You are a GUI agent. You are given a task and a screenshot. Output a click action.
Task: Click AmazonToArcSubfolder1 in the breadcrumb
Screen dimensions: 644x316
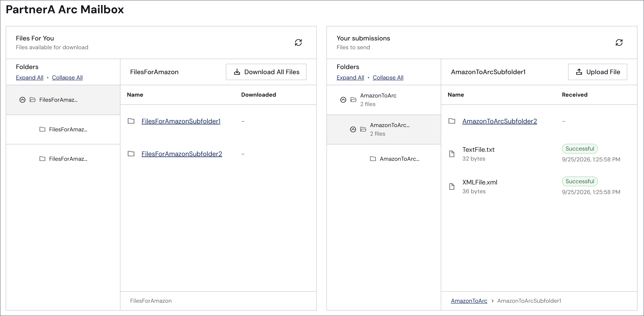tap(529, 301)
